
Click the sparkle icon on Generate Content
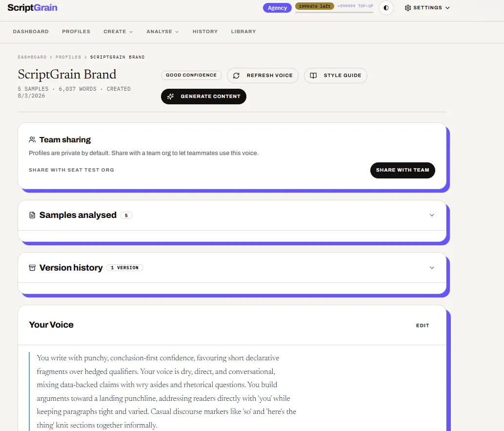(x=171, y=97)
